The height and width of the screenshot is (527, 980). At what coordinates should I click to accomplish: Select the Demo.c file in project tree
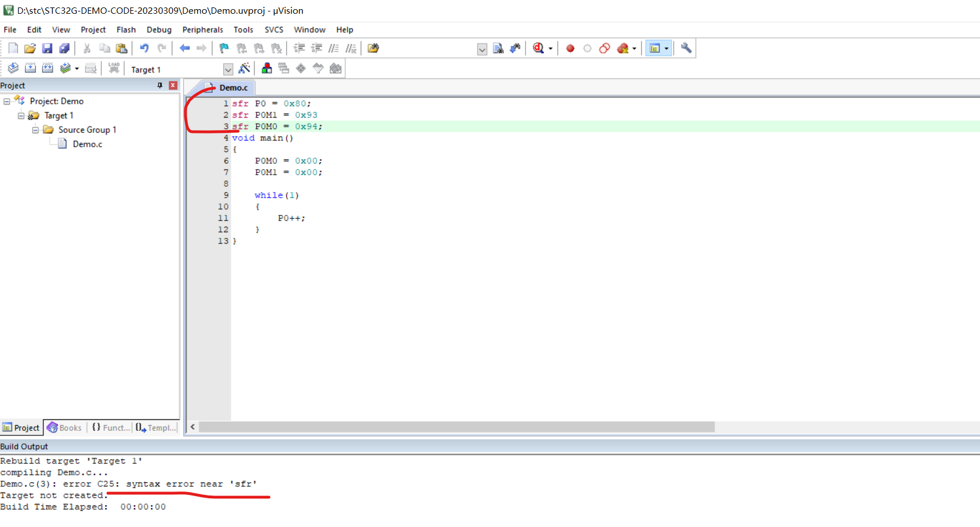pyautogui.click(x=87, y=144)
